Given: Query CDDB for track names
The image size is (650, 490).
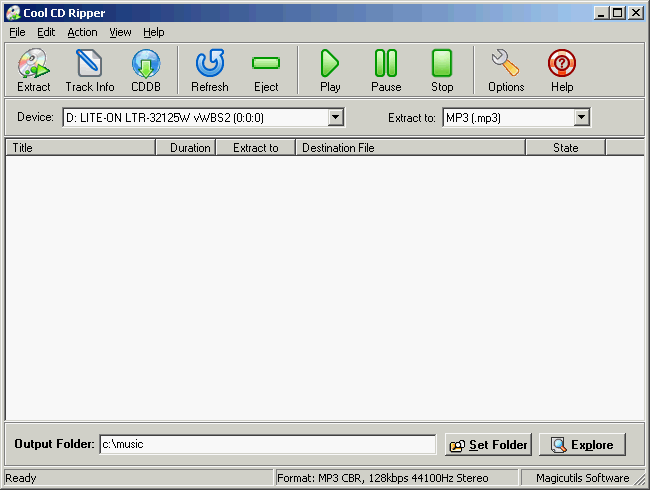Looking at the screenshot, I should (146, 70).
